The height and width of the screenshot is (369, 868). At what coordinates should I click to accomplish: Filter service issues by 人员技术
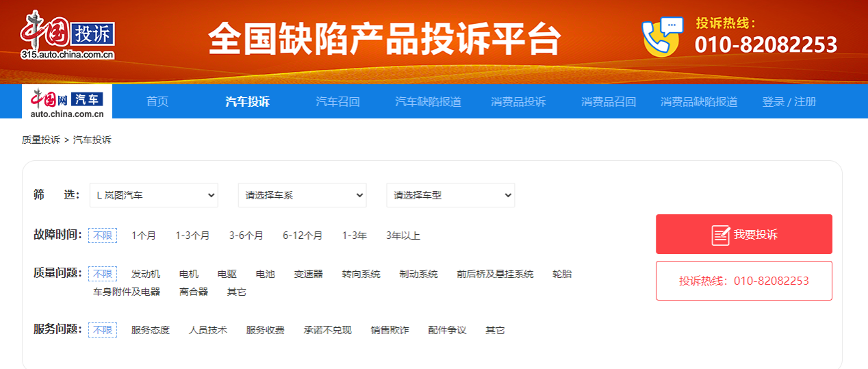coord(208,330)
